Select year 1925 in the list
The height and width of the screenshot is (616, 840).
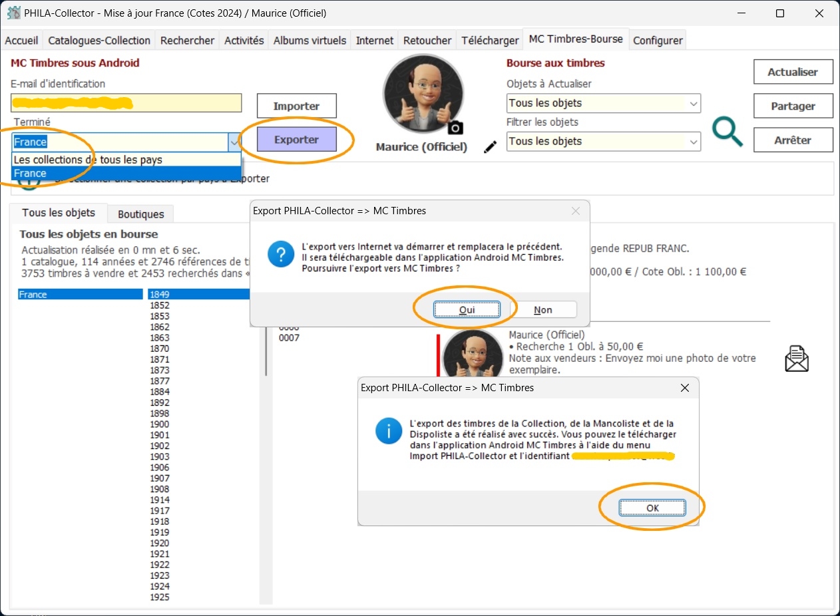[160, 597]
